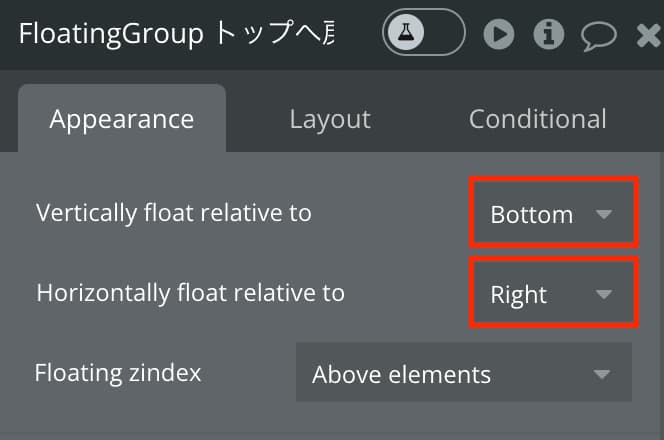Switch to the Appearance tab
The image size is (664, 440).
tap(122, 119)
